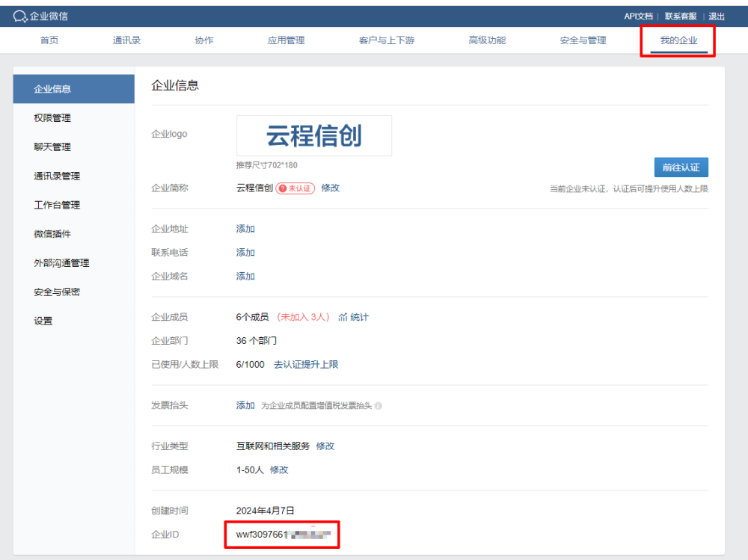Click the info icon beside 发票抬头 description
Viewport: 748px width, 560px height.
pos(378,406)
